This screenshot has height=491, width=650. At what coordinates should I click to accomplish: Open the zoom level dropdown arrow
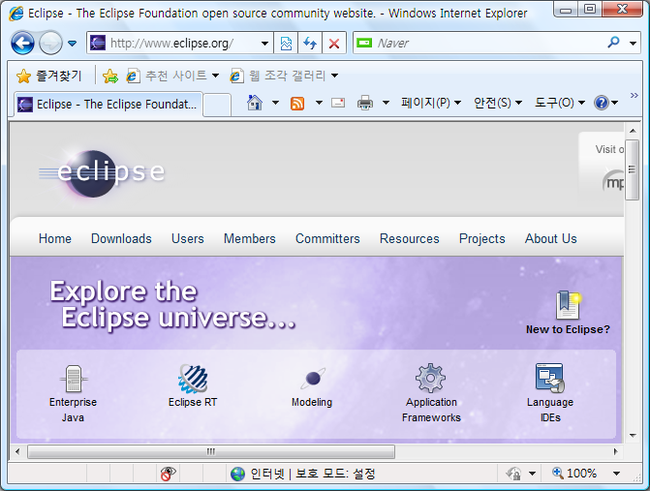616,473
